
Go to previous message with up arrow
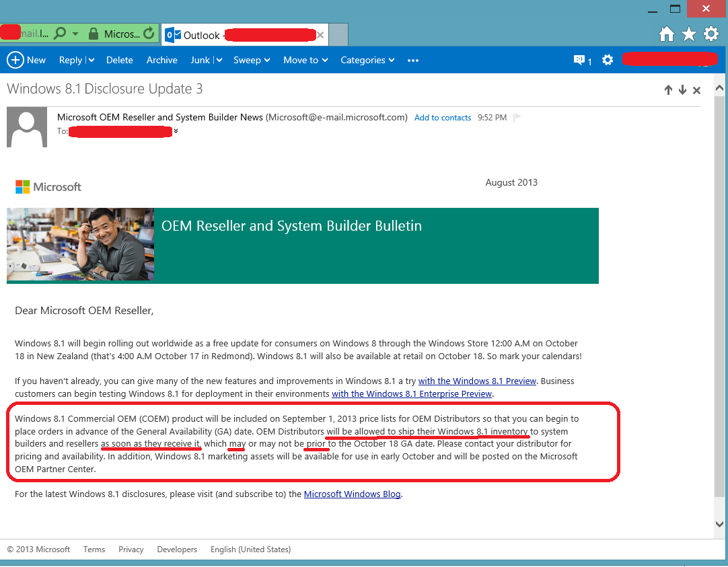pos(668,90)
